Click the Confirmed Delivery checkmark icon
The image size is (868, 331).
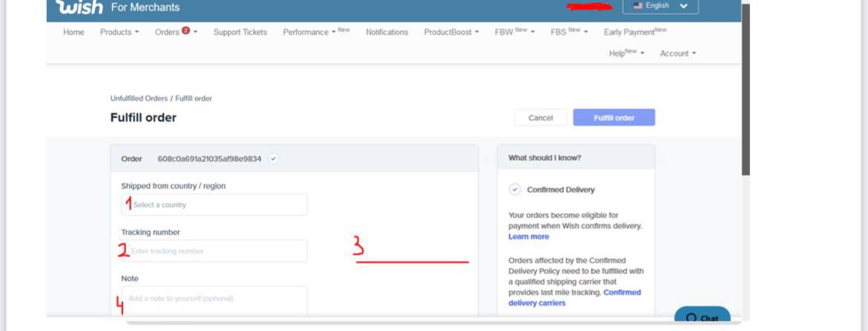click(x=515, y=189)
